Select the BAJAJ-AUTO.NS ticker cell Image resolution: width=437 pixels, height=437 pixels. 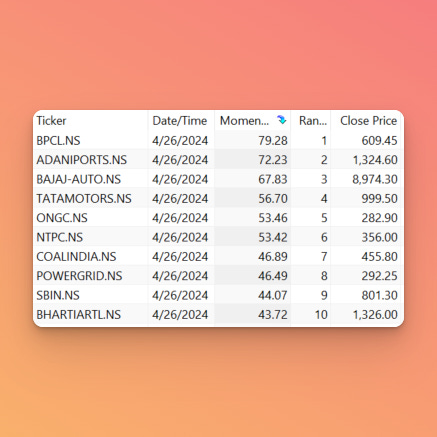click(79, 179)
